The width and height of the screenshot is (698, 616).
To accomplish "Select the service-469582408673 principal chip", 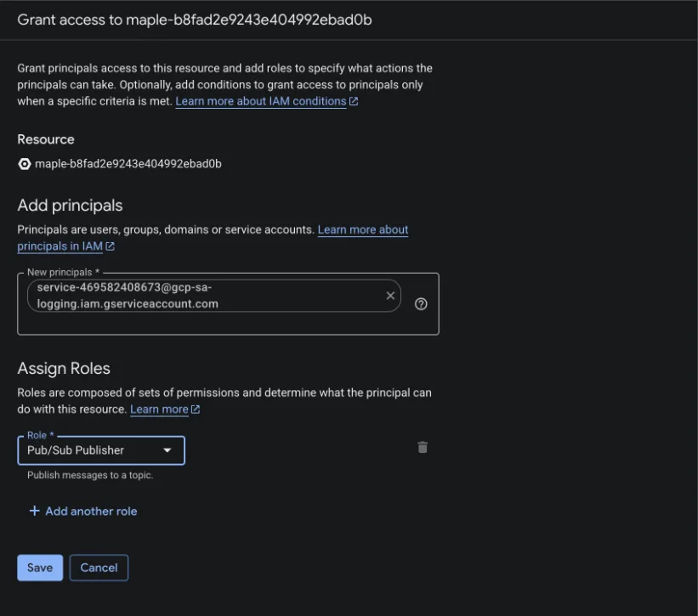I will click(205, 296).
